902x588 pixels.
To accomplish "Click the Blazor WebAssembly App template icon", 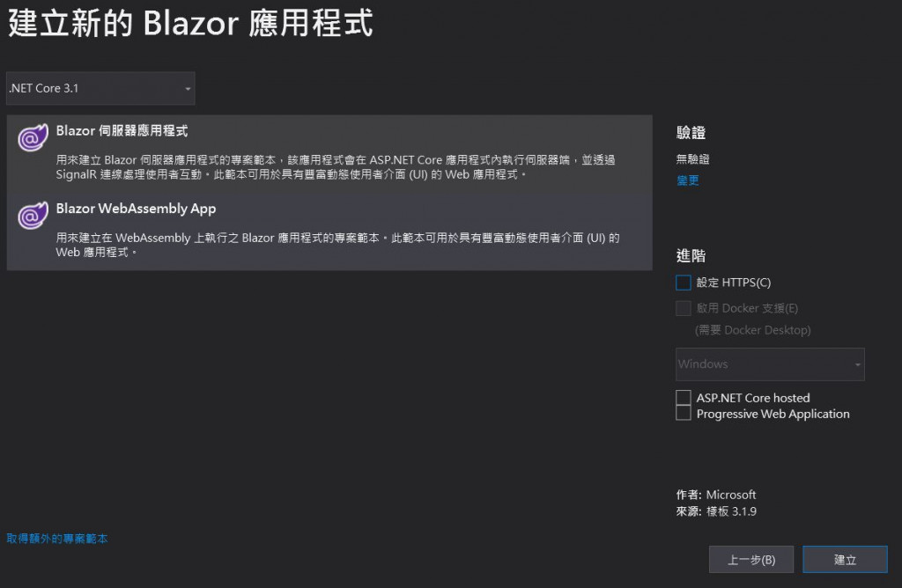I will (x=33, y=216).
